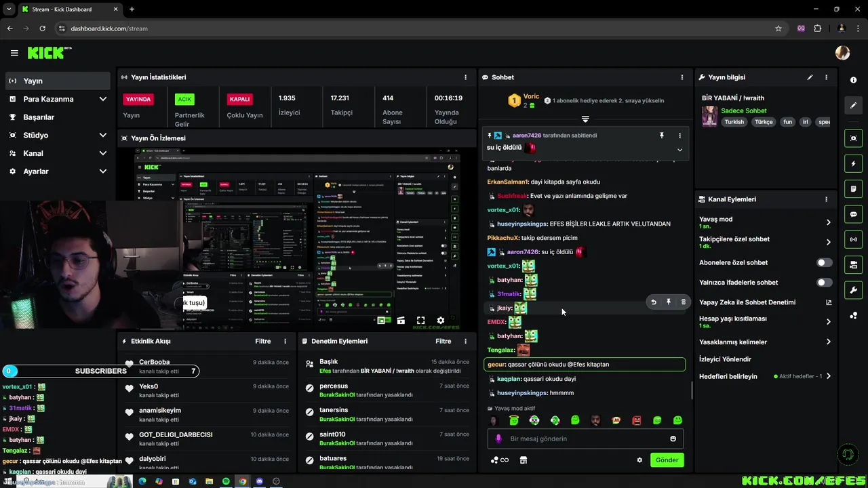Delete jkaiy's chat message with trash icon

click(683, 302)
